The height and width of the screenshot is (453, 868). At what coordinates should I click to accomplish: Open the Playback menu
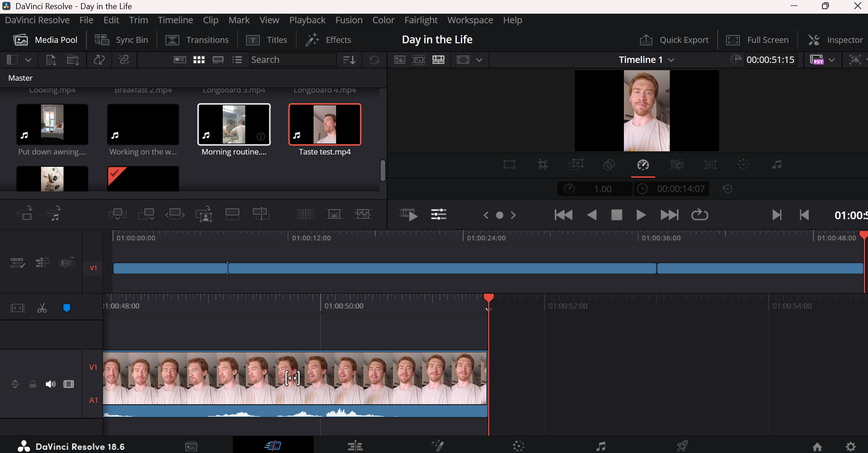pos(307,20)
